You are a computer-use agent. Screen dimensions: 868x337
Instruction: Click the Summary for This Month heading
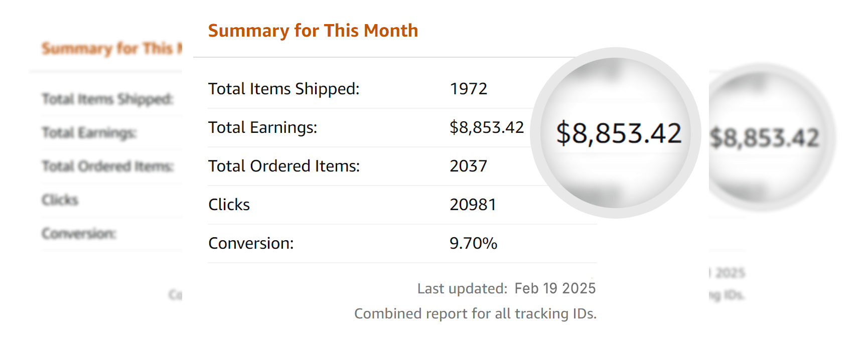pos(313,31)
